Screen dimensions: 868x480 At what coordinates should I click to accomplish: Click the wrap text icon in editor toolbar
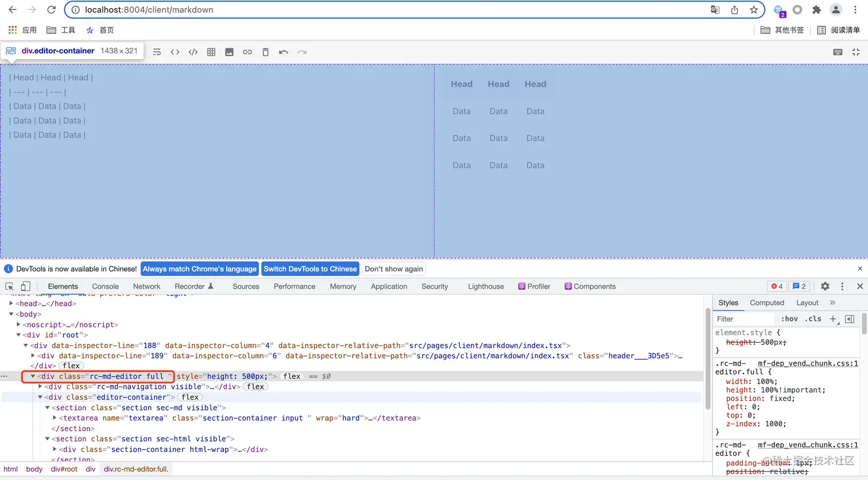[157, 52]
